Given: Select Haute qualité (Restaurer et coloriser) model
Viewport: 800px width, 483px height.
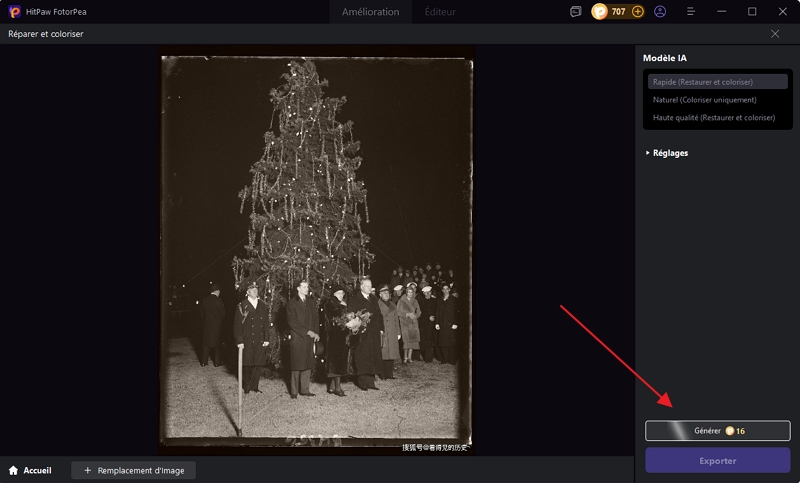Looking at the screenshot, I should [717, 118].
